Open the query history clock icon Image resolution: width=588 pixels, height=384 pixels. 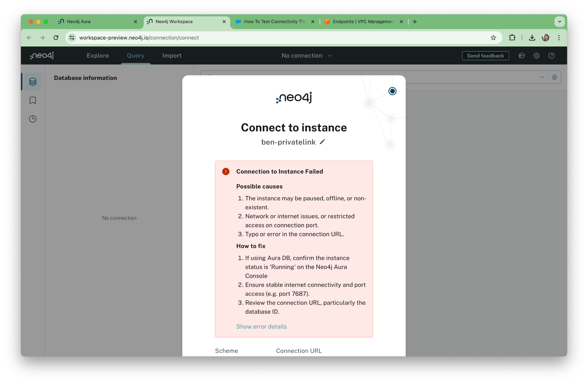click(x=33, y=119)
